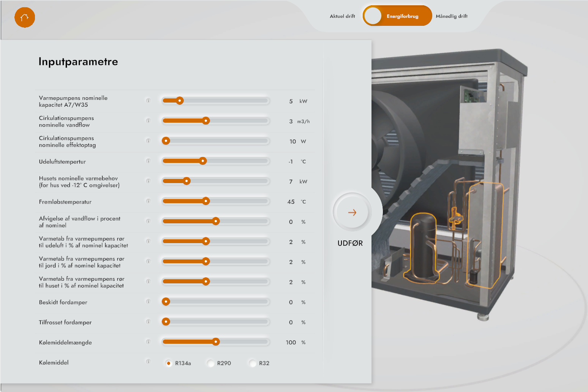Image resolution: width=588 pixels, height=392 pixels.
Task: Click info icon beside Beskidt fordamper
Action: click(148, 302)
